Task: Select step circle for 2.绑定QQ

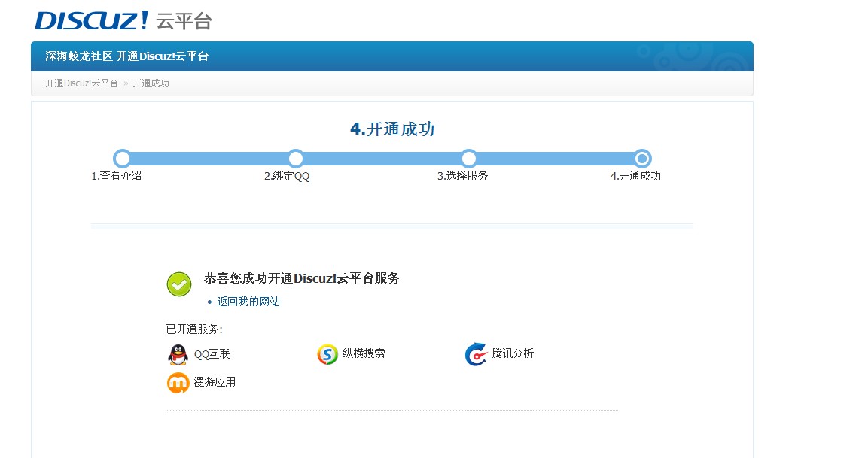Action: (296, 159)
